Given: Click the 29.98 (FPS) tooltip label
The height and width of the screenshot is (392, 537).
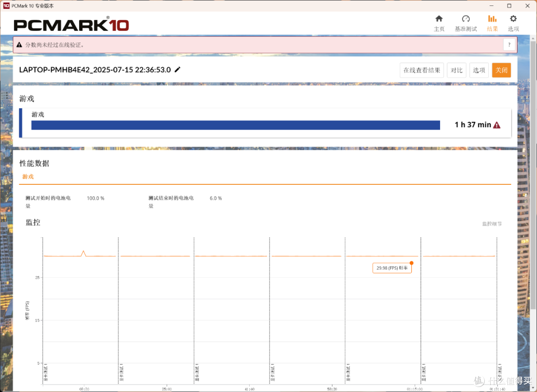Looking at the screenshot, I should pos(392,268).
